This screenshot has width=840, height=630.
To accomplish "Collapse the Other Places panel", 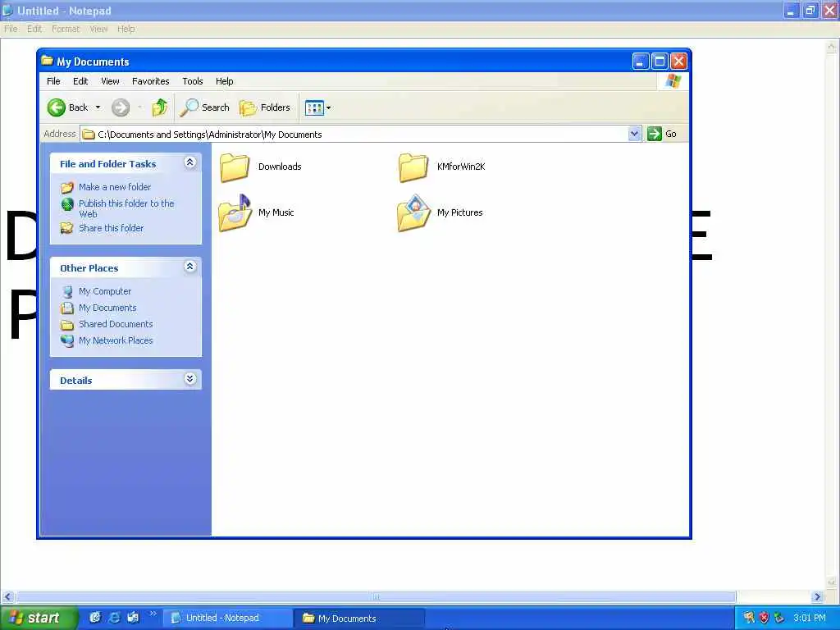I will (x=189, y=267).
